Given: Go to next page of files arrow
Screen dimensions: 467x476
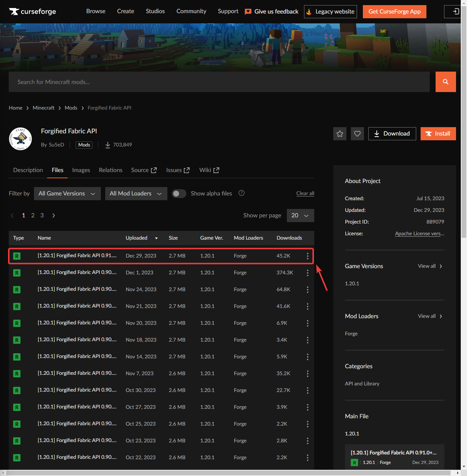Looking at the screenshot, I should tap(54, 216).
